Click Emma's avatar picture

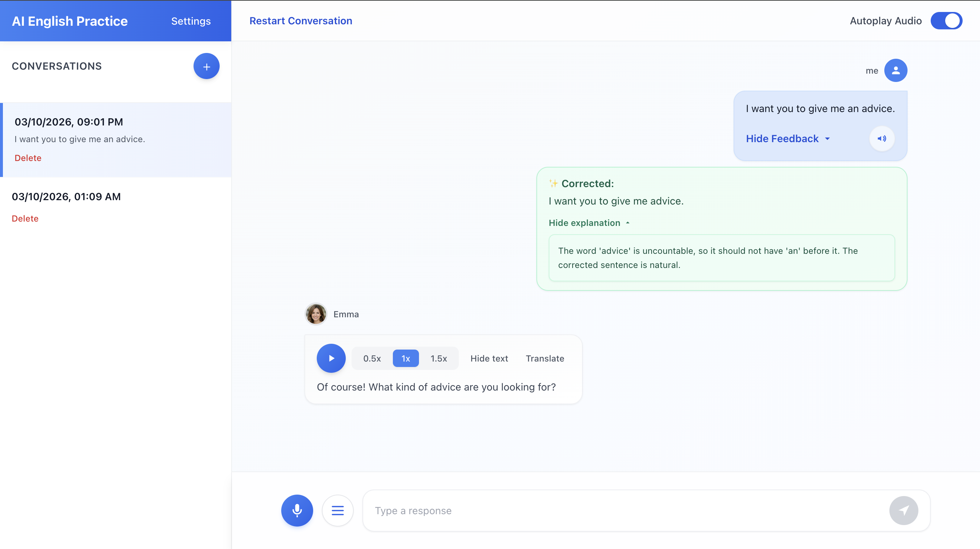tap(316, 314)
